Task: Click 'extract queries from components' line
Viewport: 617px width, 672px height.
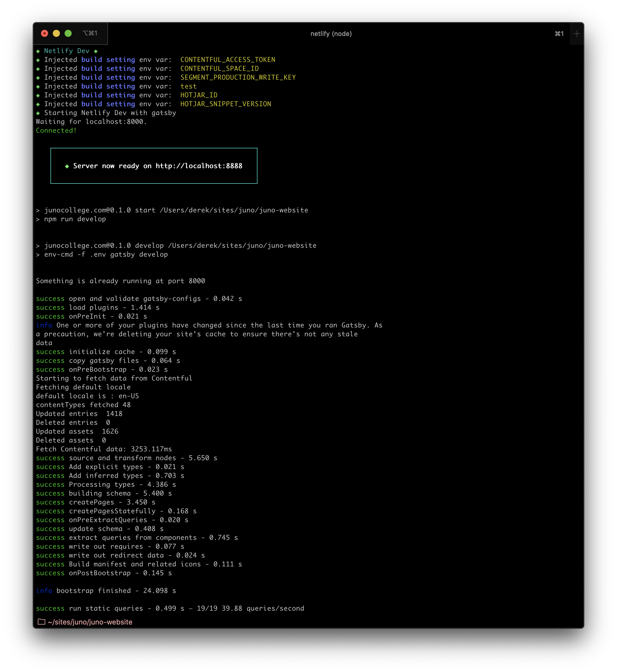Action: pyautogui.click(x=137, y=537)
